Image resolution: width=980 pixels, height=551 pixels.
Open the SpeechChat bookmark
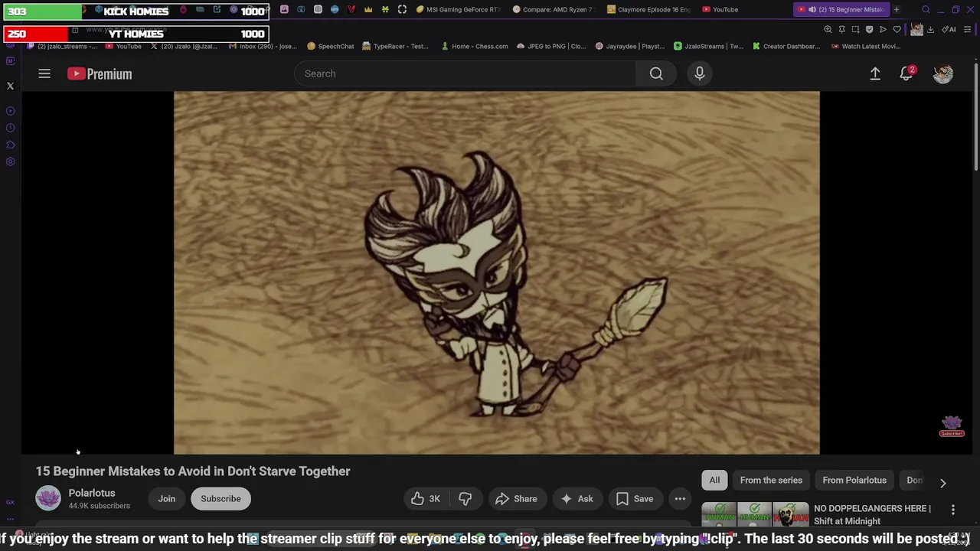point(330,46)
